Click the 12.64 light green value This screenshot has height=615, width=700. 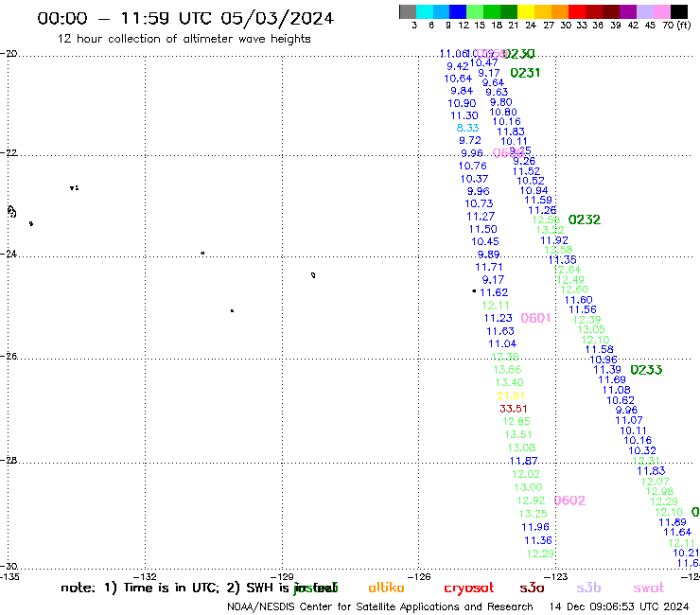(x=567, y=270)
